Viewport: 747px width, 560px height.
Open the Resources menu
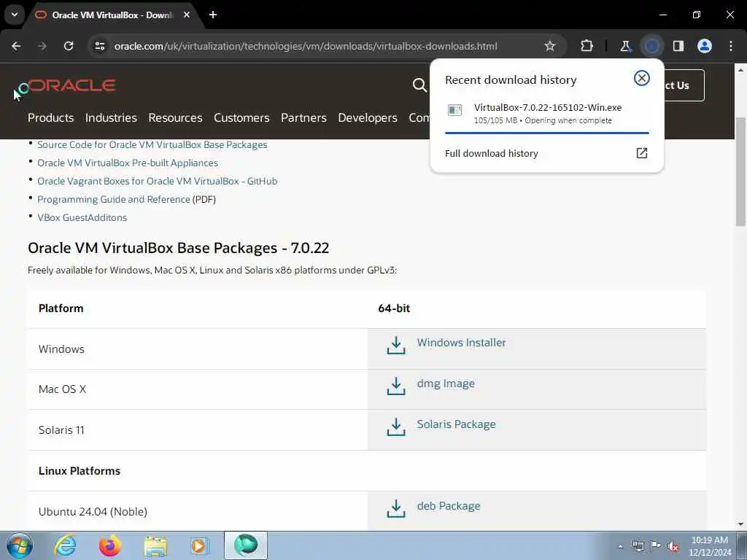click(x=175, y=117)
